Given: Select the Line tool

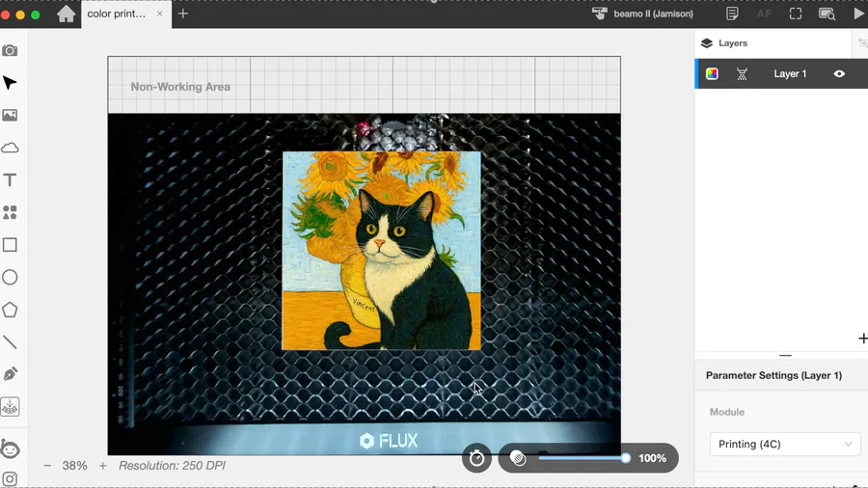Looking at the screenshot, I should 10,342.
